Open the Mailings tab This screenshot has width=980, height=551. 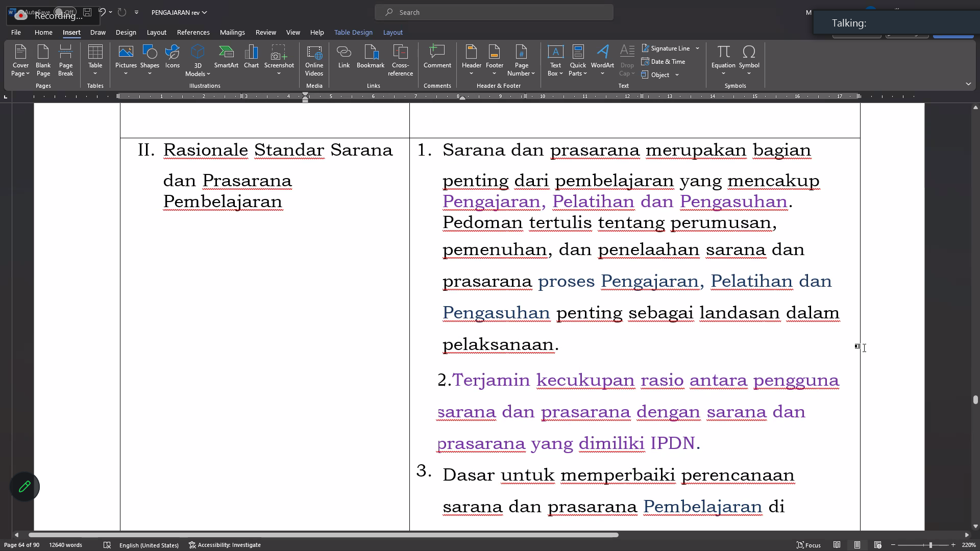[x=232, y=32]
